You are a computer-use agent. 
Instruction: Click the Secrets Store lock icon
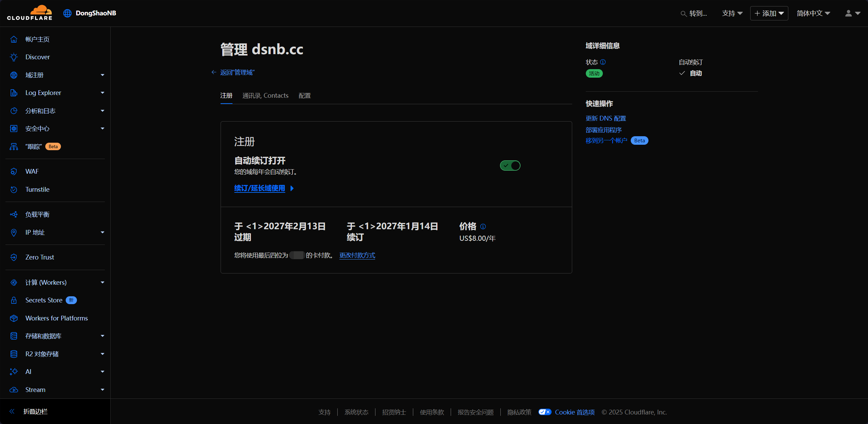(14, 300)
